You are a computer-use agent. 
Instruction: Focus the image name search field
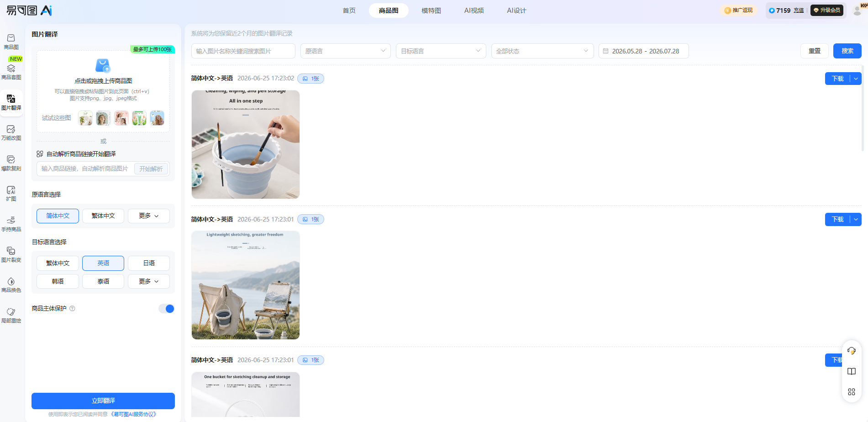(x=243, y=51)
